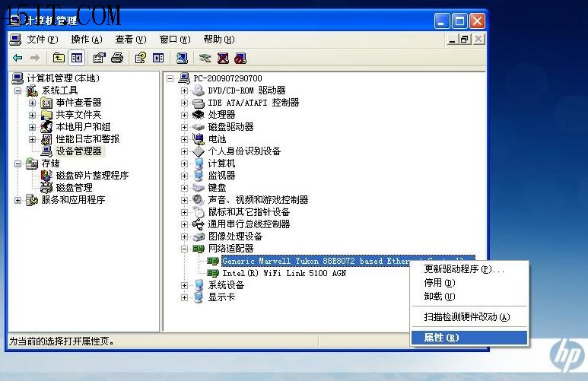Click the Event Viewer (事件查看器) icon
588x381 pixels.
coord(46,103)
